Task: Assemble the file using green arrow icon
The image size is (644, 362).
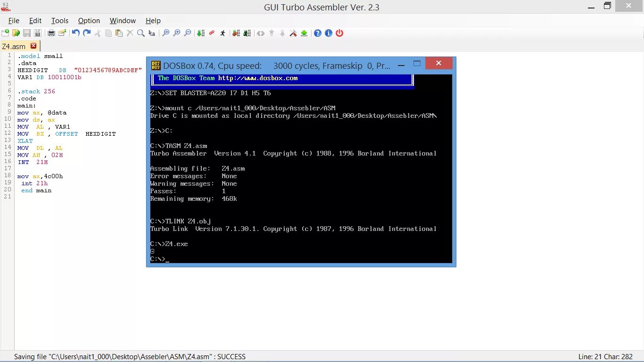Action: click(201, 33)
